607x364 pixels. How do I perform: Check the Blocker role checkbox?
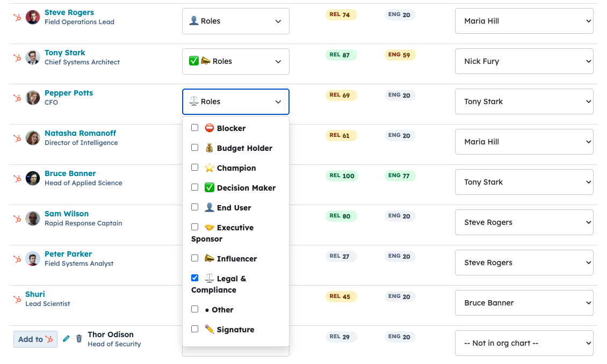194,128
